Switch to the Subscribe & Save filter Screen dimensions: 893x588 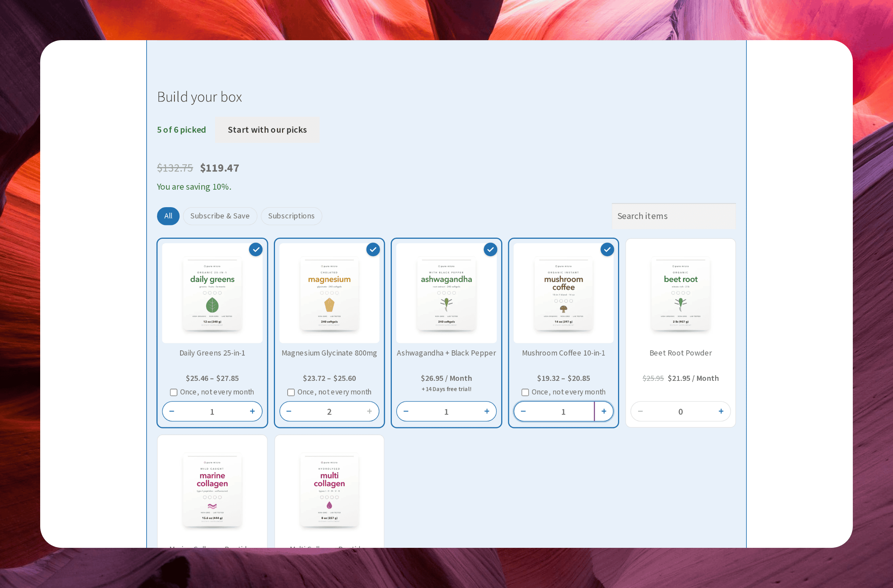220,216
